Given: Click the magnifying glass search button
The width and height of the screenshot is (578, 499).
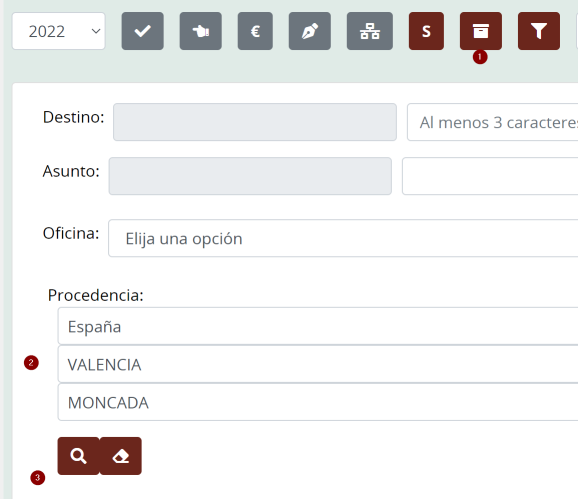Looking at the screenshot, I should tap(79, 456).
